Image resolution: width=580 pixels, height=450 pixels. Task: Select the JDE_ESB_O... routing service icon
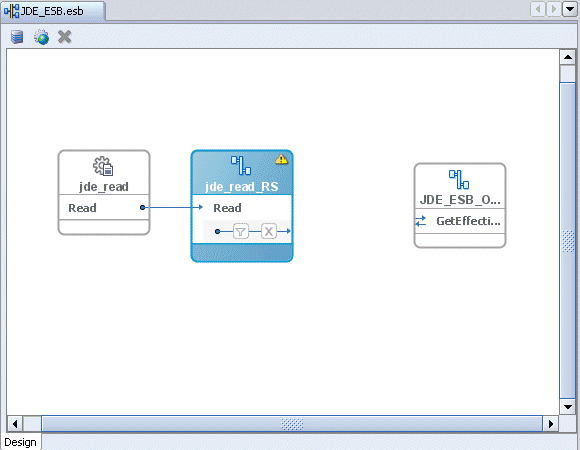pyautogui.click(x=459, y=179)
